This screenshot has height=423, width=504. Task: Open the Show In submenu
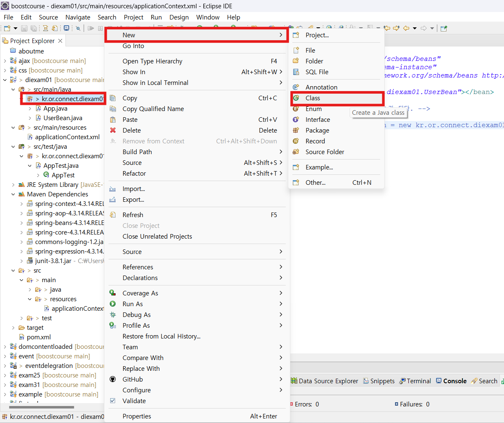tap(197, 72)
